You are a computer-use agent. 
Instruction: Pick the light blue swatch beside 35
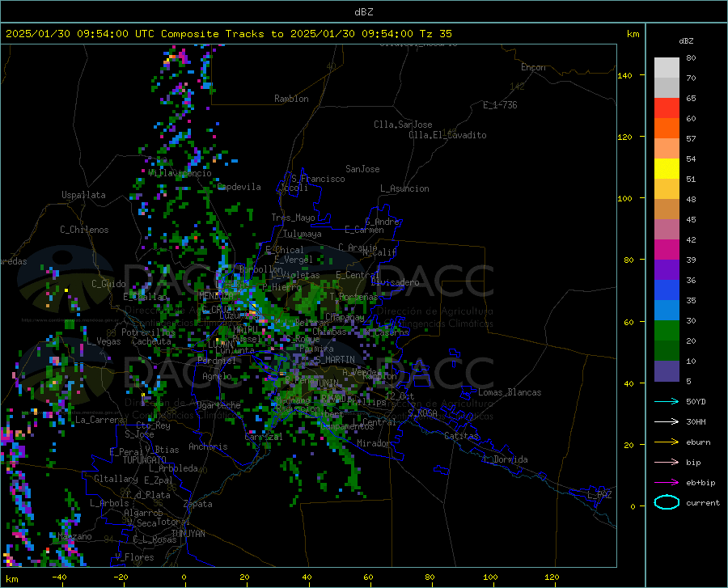pos(667,311)
